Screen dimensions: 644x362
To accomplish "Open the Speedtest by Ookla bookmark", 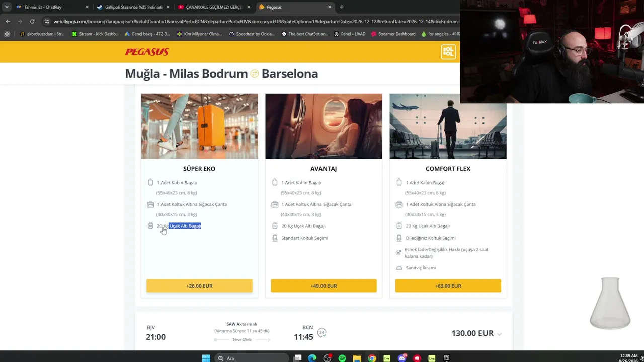I will [252, 34].
